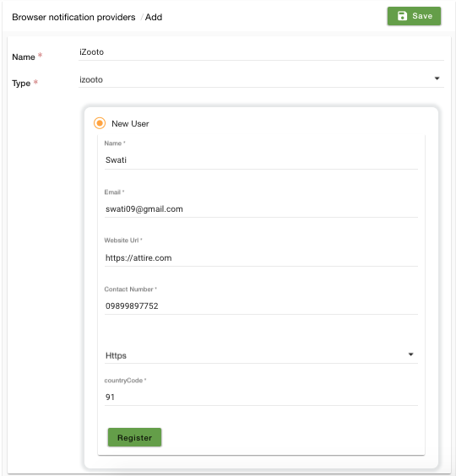This screenshot has width=456, height=476.
Task: Click the New User label
Action: click(x=130, y=123)
